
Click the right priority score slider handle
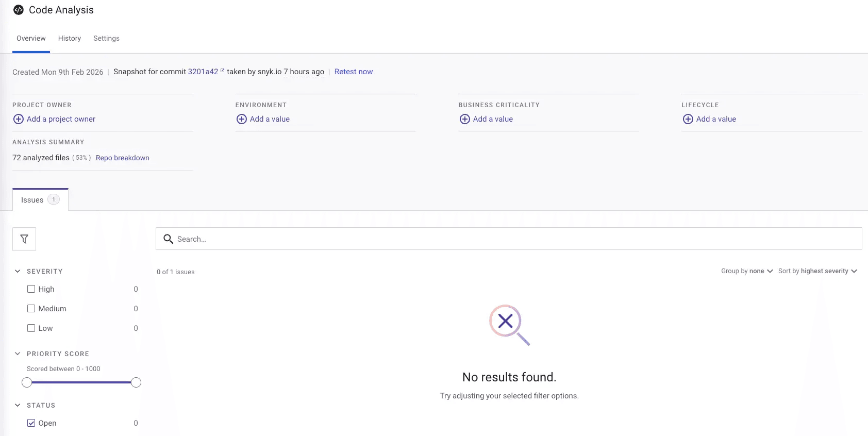136,382
